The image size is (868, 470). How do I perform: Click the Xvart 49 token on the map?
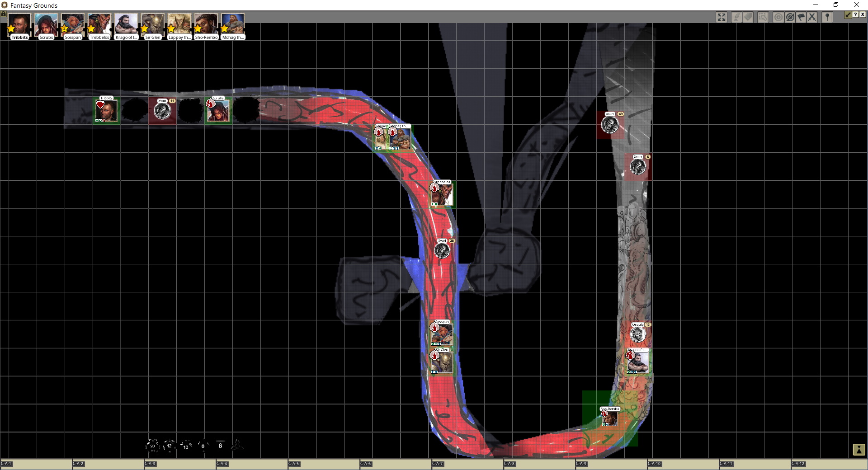[610, 125]
